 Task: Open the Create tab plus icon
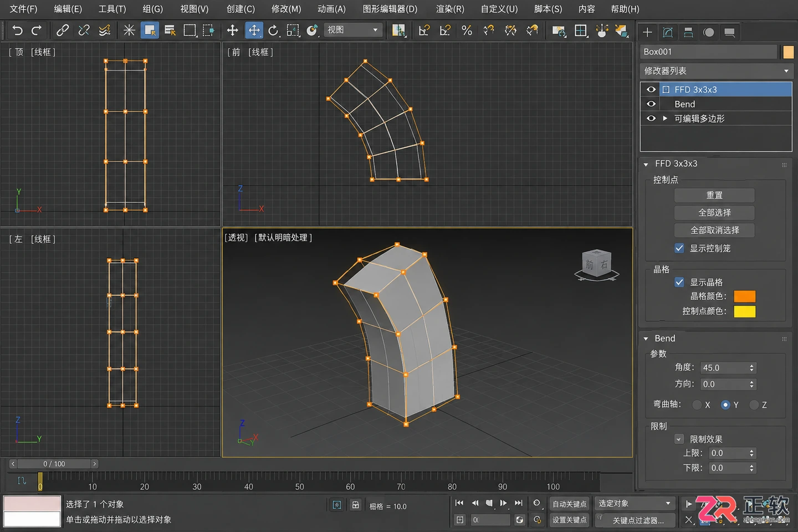coord(647,32)
